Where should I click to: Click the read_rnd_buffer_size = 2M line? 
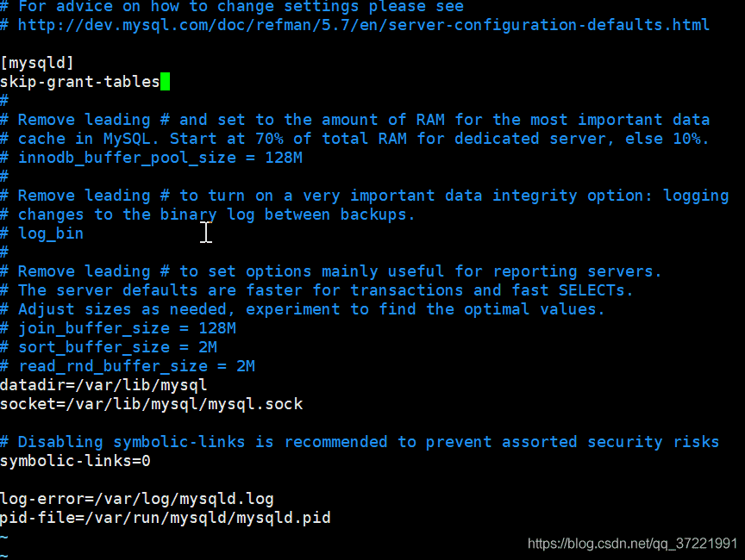[x=128, y=366]
